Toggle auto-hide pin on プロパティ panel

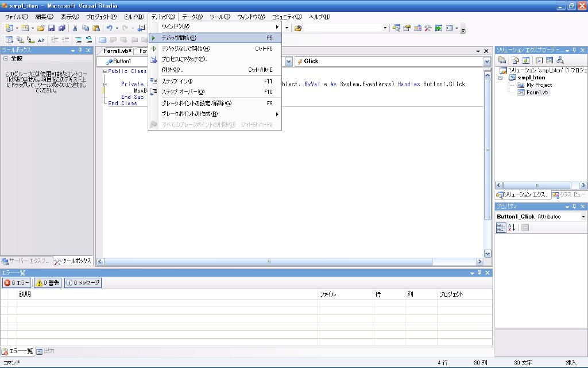click(x=574, y=206)
